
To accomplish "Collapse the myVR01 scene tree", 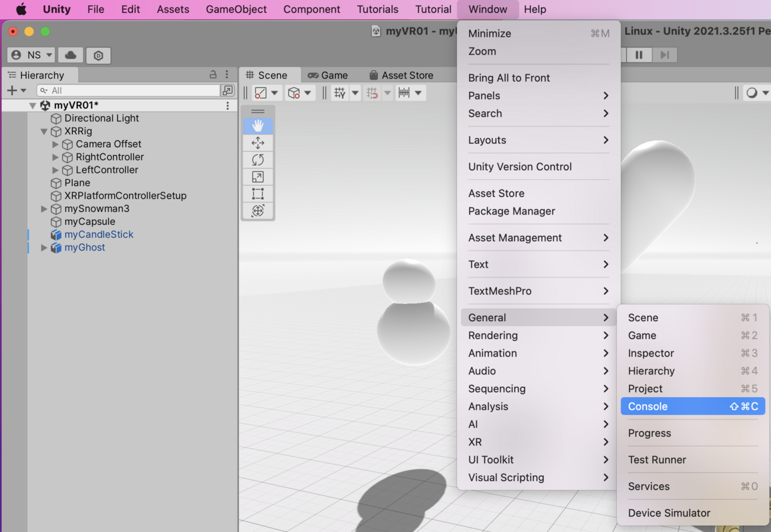I will (x=33, y=105).
